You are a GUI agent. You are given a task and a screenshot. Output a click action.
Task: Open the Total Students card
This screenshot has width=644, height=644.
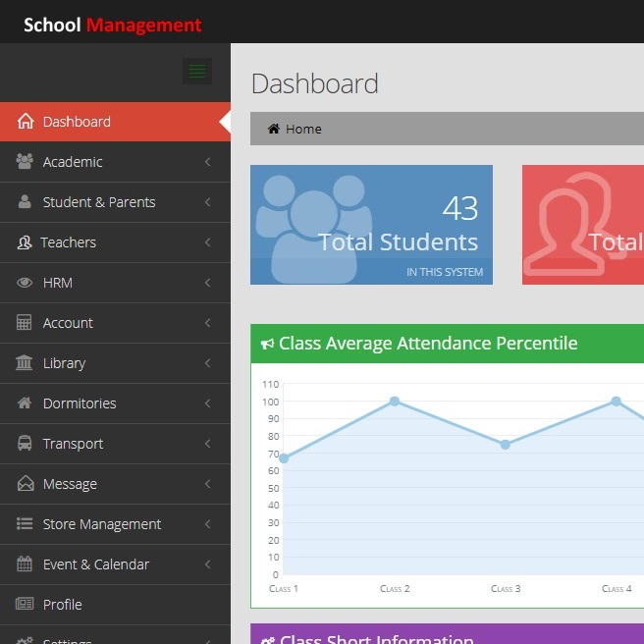coord(371,225)
